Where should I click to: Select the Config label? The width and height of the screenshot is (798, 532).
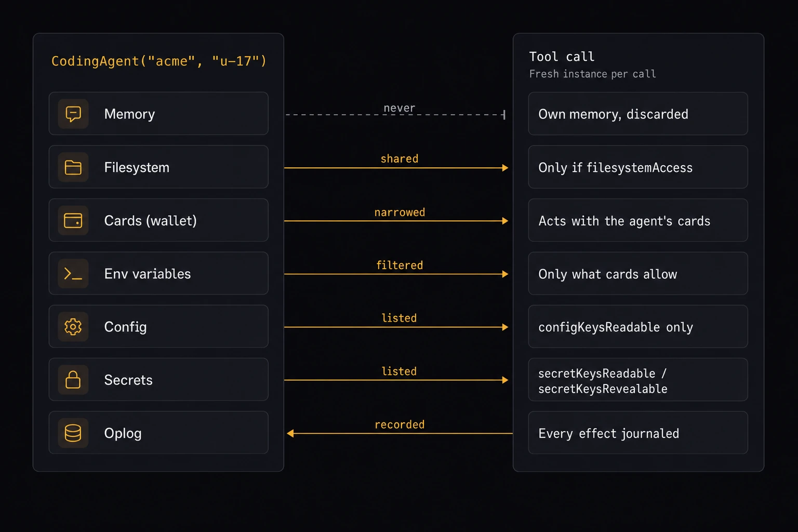point(125,327)
